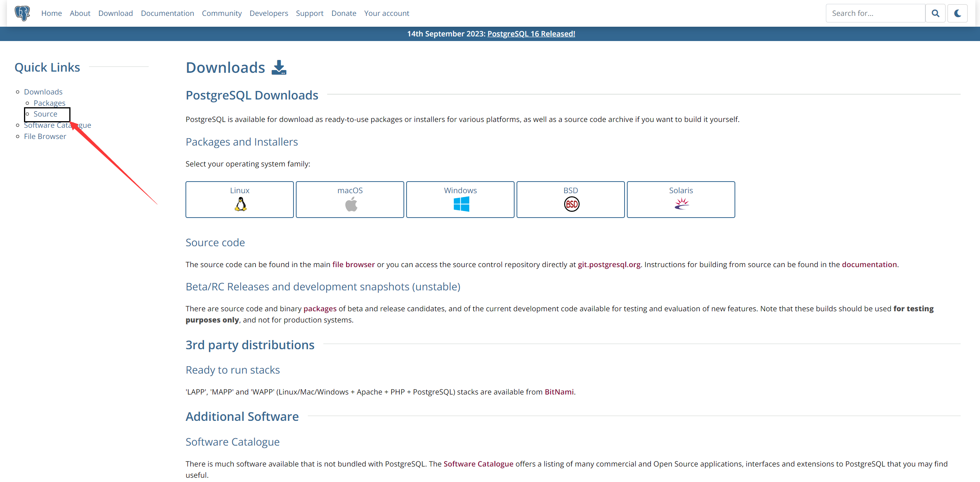Open the Community menu item
The height and width of the screenshot is (482, 980).
tap(221, 13)
